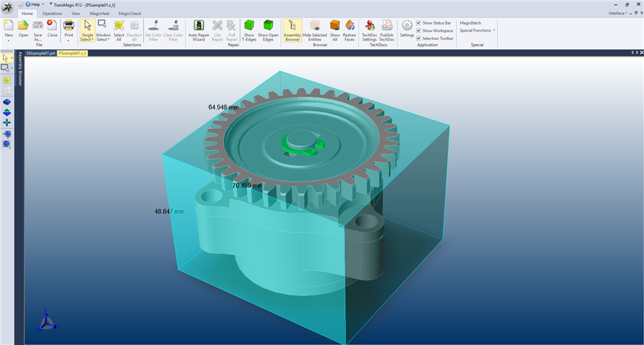
Task: Launch the Auto Repair Wizard
Action: 198,30
